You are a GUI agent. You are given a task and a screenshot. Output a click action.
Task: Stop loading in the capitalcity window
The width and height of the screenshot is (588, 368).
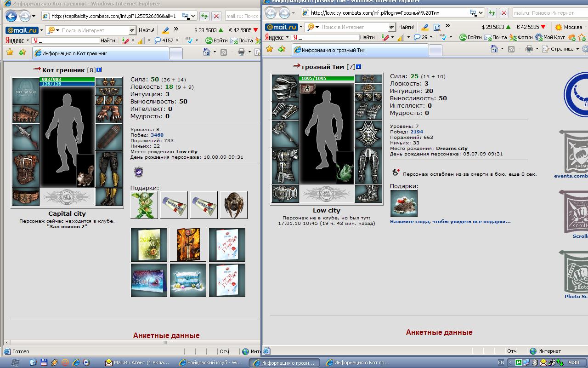tap(216, 16)
